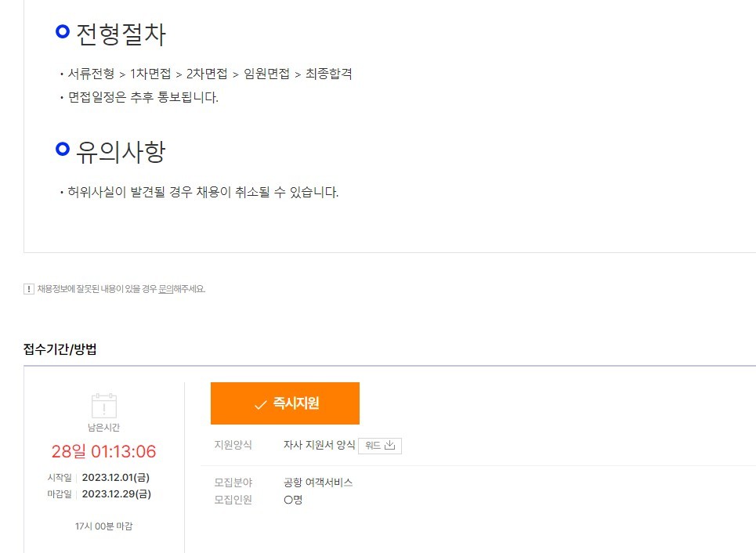The height and width of the screenshot is (553, 756).
Task: Select the 유의사항 heading text
Action: pyautogui.click(x=121, y=152)
